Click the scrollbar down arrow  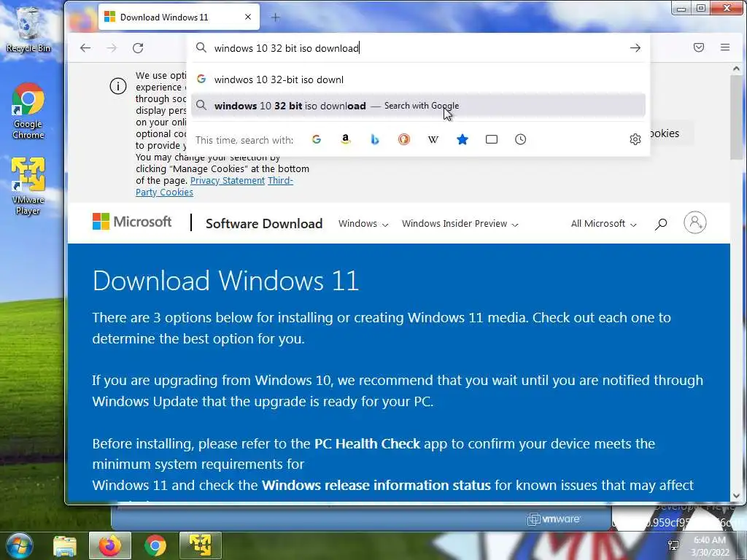[x=737, y=495]
